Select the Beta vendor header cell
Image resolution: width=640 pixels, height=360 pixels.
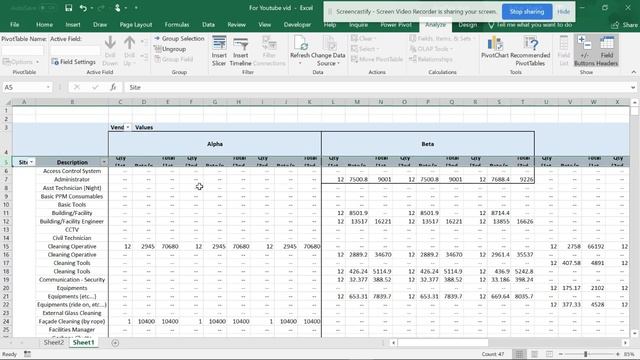tap(428, 144)
